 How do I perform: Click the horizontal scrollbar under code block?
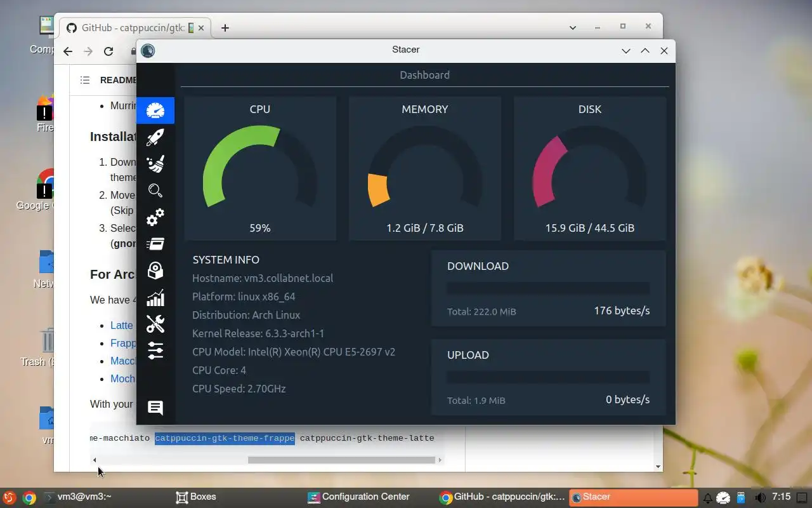341,460
